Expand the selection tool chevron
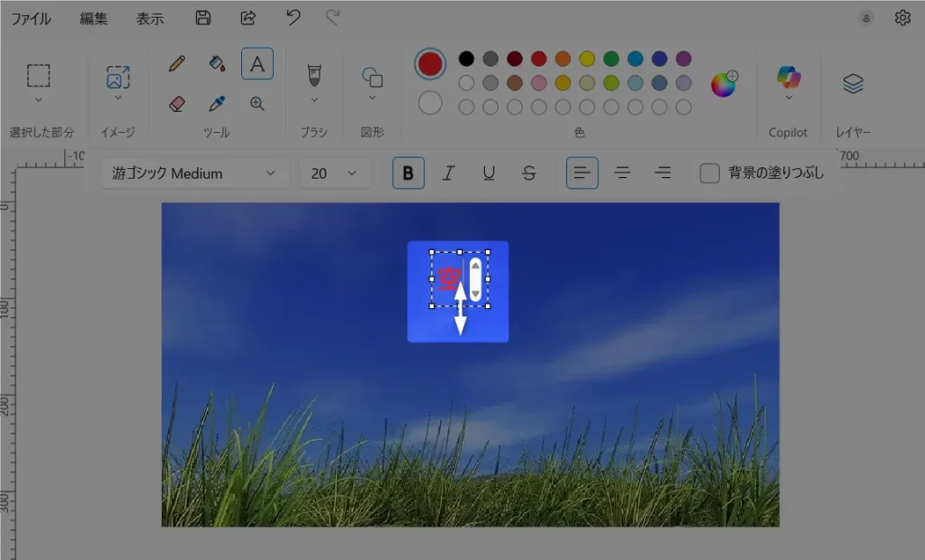 (x=38, y=99)
